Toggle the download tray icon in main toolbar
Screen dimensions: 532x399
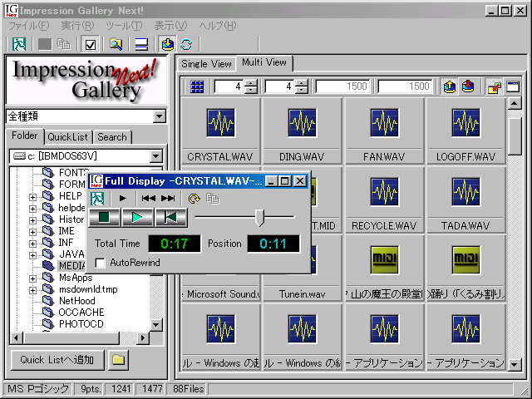[x=168, y=44]
